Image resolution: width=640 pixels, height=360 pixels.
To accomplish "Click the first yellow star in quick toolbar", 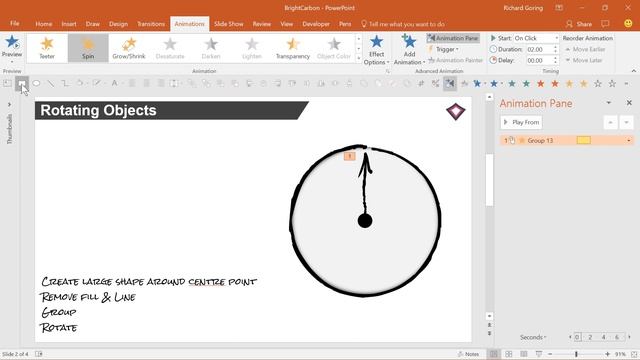I will click(x=569, y=84).
